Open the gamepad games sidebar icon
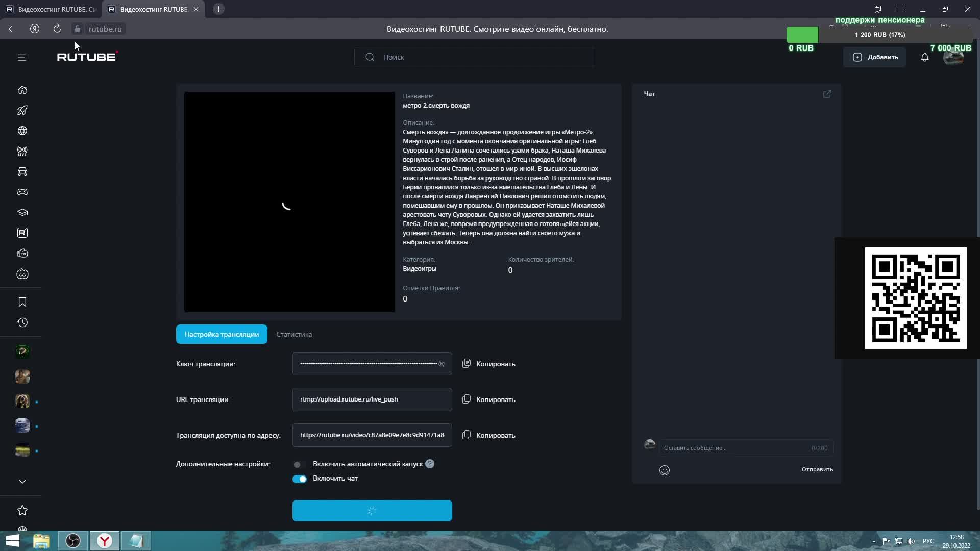 coord(22,192)
